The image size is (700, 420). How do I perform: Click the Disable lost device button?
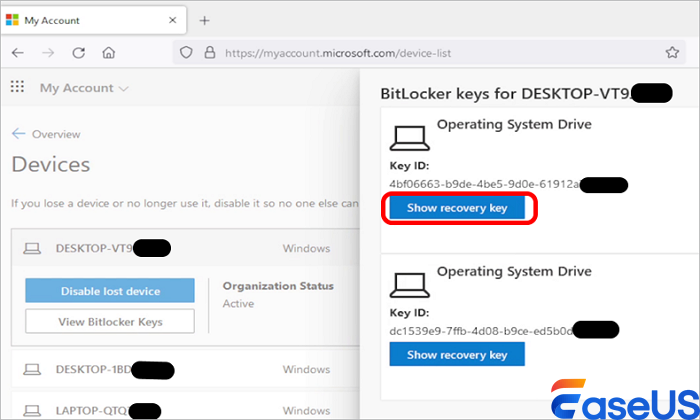tap(109, 291)
